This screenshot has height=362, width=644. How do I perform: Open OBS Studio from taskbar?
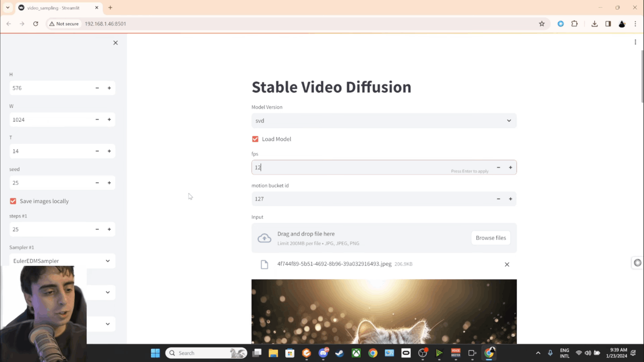click(423, 353)
